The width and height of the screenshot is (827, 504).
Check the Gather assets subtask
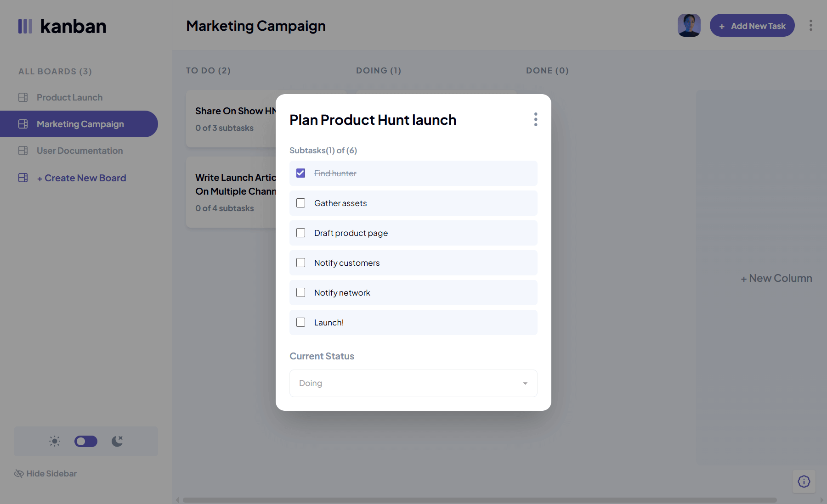click(301, 203)
